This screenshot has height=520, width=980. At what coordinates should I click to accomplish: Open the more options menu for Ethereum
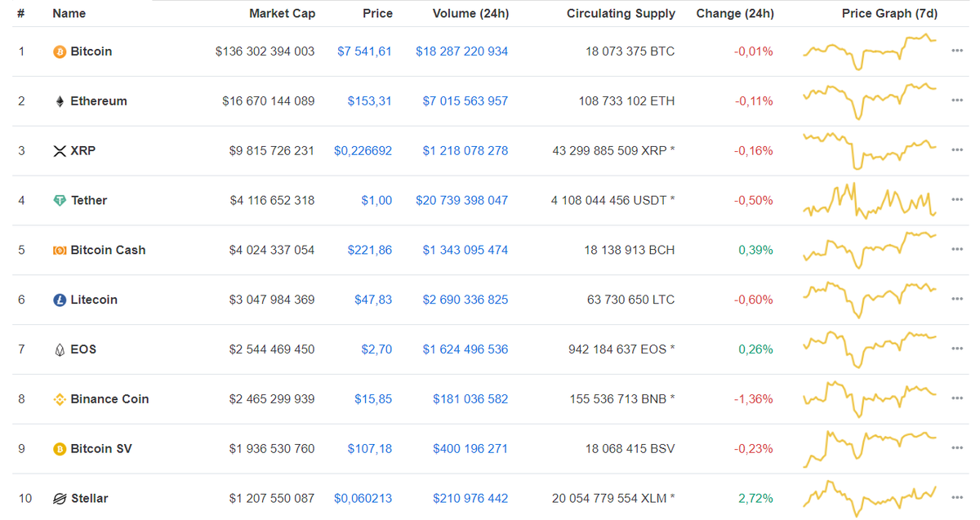tap(957, 101)
